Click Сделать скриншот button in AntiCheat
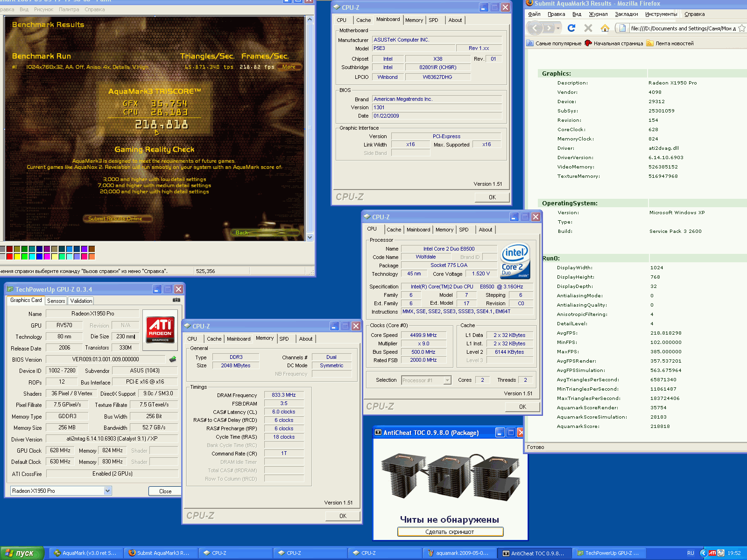747x560 pixels. click(x=450, y=532)
